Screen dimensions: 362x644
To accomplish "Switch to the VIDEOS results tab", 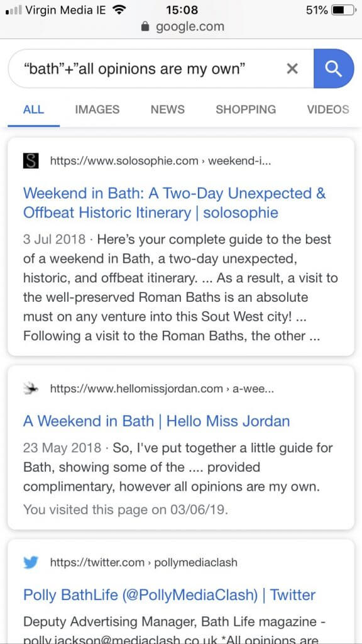I will [327, 109].
